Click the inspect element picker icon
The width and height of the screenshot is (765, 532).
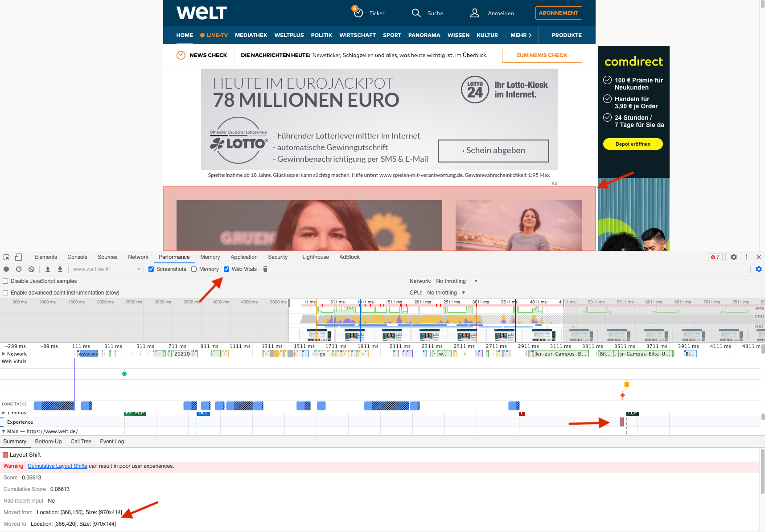[6, 257]
